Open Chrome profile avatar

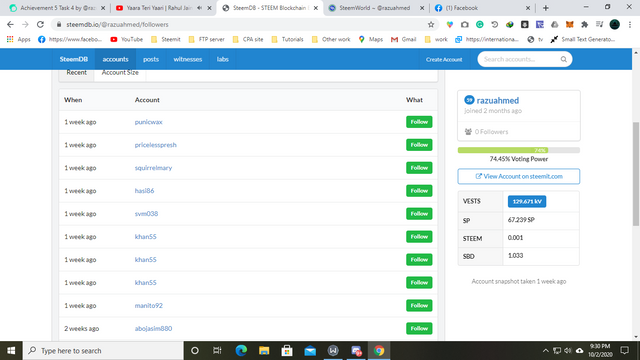[x=615, y=24]
